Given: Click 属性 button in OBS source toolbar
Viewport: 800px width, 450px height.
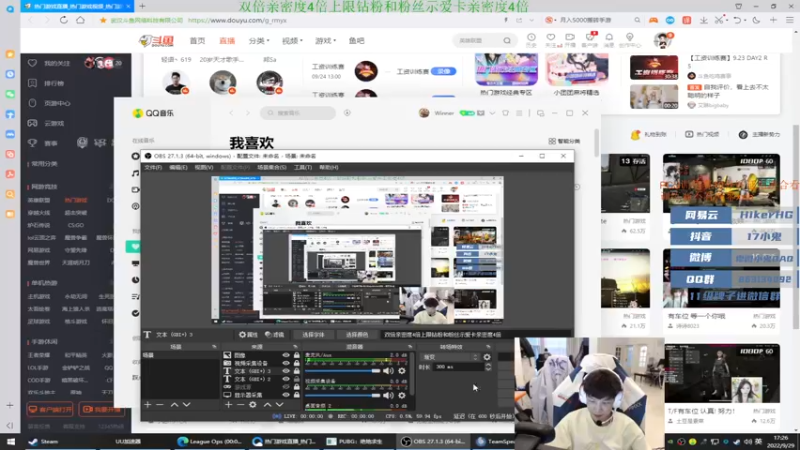Looking at the screenshot, I should coord(248,335).
